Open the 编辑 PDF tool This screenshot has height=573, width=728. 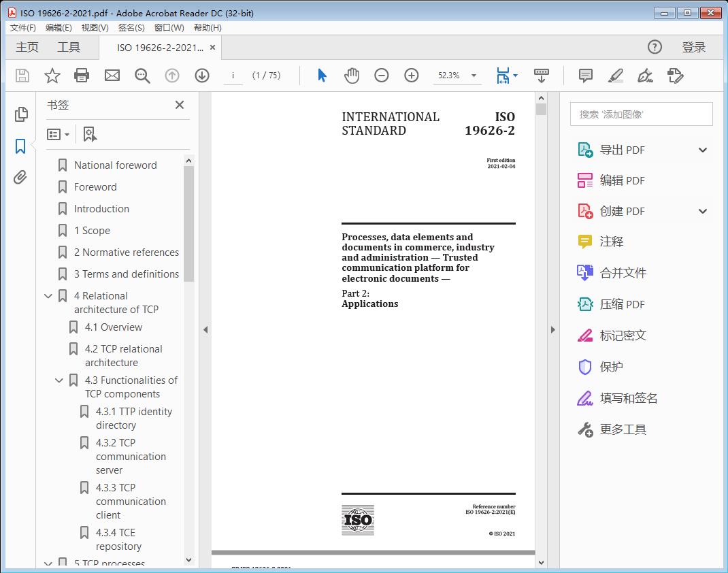tap(611, 180)
